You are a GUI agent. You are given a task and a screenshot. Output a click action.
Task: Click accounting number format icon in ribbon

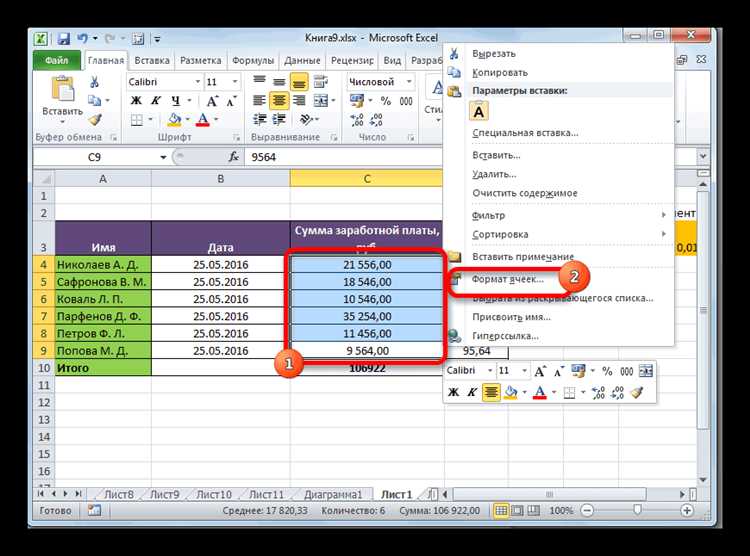(x=357, y=101)
